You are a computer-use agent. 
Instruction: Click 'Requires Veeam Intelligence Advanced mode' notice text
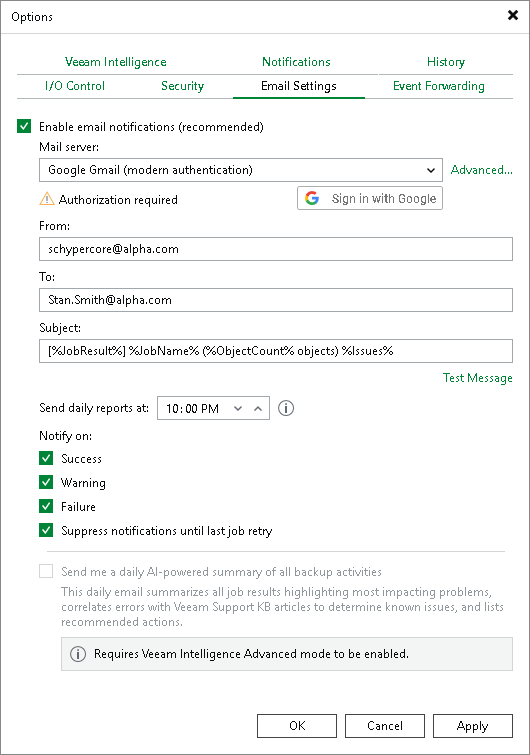[251, 654]
